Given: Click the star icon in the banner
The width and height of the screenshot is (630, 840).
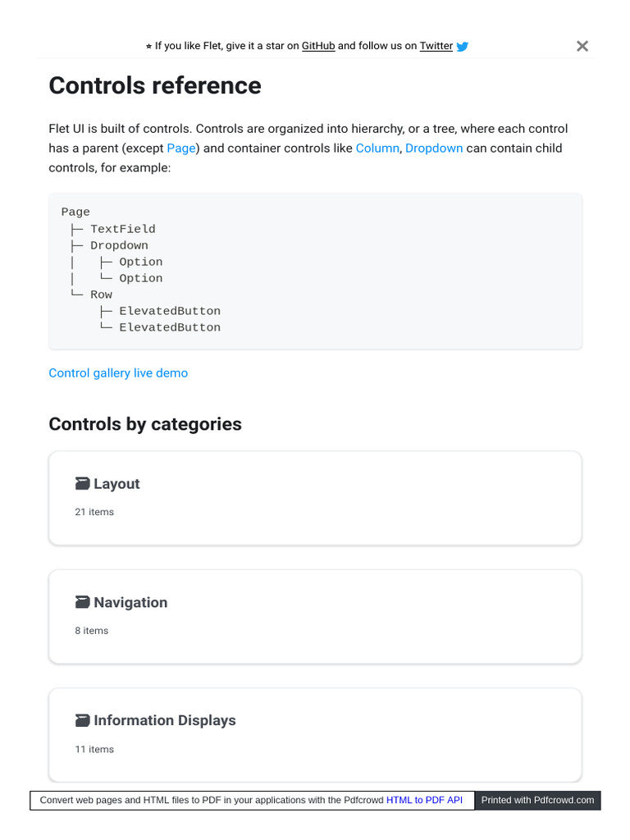Looking at the screenshot, I should click(x=148, y=47).
